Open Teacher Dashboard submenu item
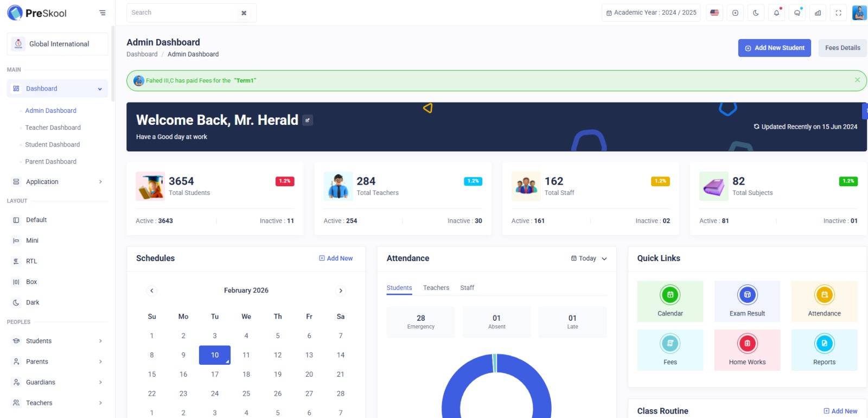Viewport: 868px width, 418px height. [x=53, y=128]
